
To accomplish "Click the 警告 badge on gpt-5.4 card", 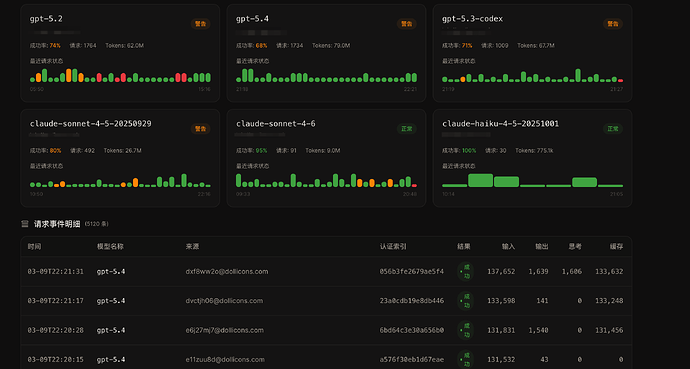I will (407, 24).
